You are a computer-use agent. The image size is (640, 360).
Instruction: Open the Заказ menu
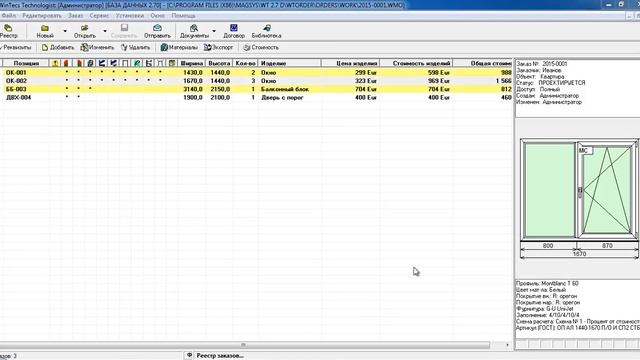(76, 16)
